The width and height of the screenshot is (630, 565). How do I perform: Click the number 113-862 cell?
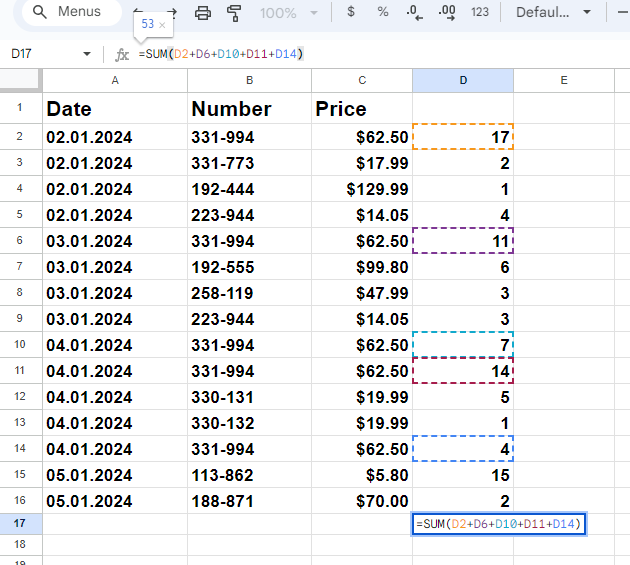pos(250,475)
